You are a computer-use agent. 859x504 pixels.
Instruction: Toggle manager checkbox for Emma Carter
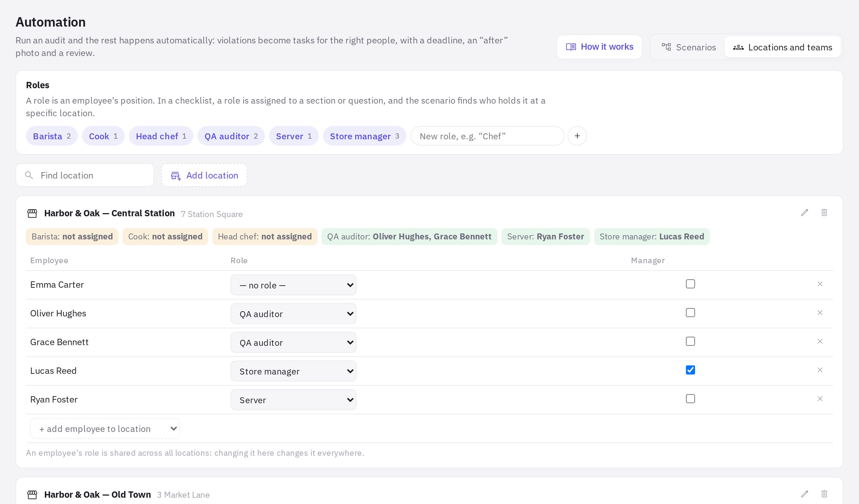coord(690,284)
